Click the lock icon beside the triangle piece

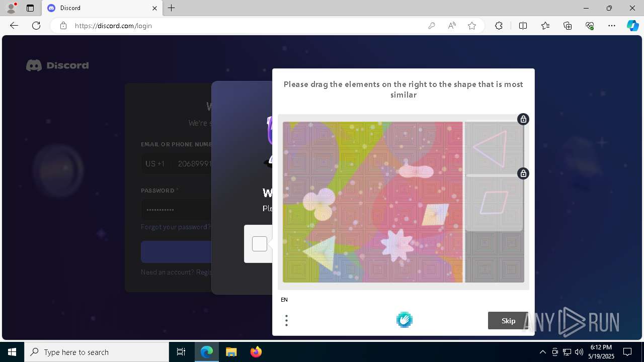523,119
